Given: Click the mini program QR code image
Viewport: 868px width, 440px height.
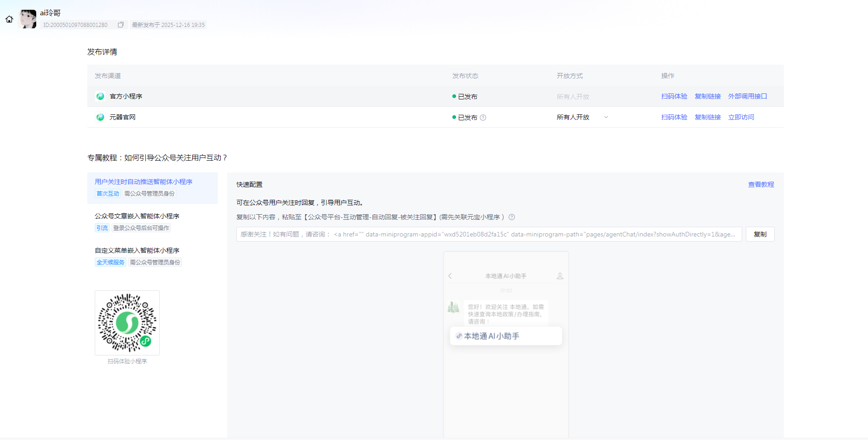Looking at the screenshot, I should click(127, 323).
